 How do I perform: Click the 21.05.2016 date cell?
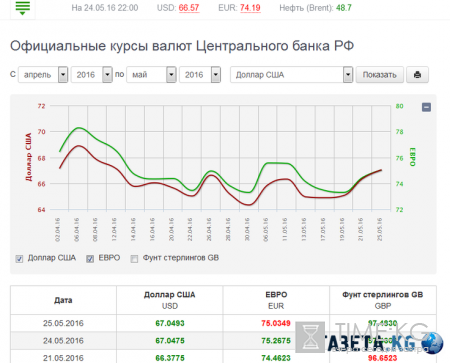click(x=63, y=358)
